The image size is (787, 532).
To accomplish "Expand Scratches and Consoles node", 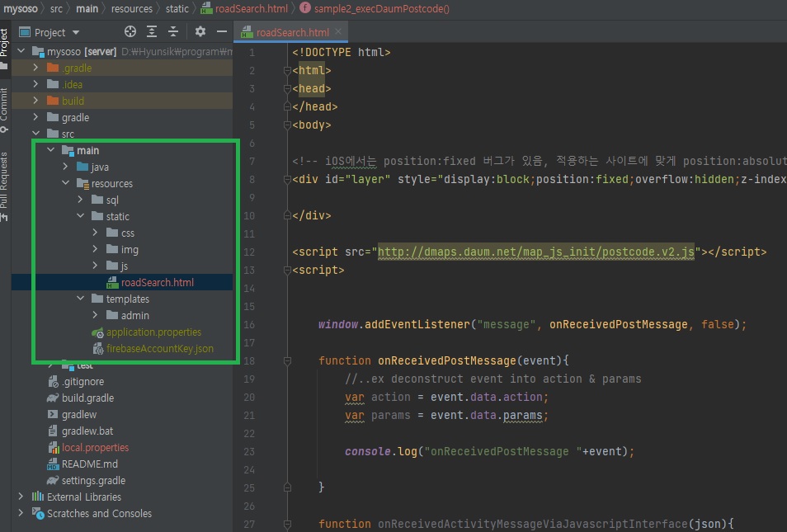I will (21, 513).
